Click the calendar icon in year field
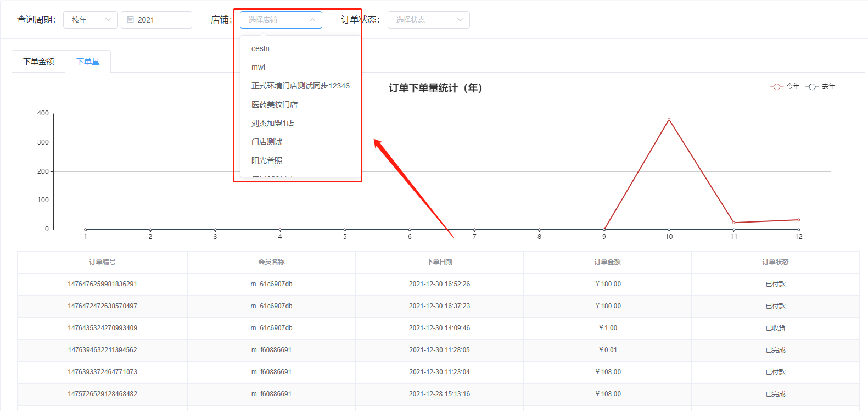868x411 pixels. [x=131, y=20]
